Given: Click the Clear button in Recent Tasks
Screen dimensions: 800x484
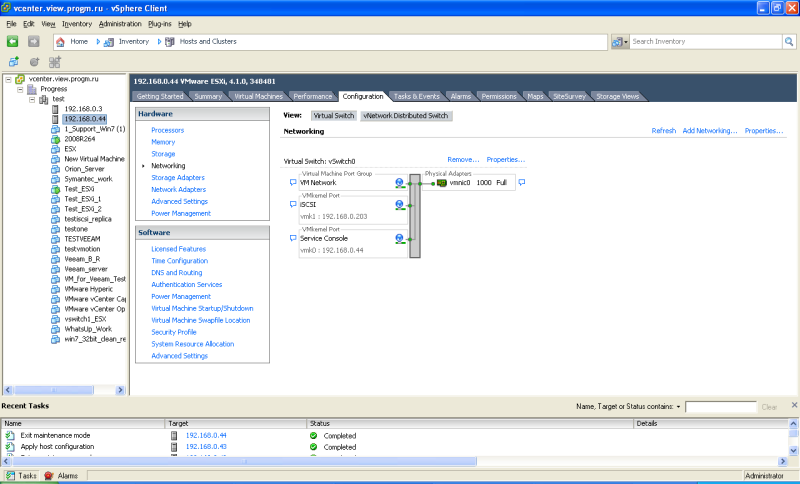Looking at the screenshot, I should 769,407.
